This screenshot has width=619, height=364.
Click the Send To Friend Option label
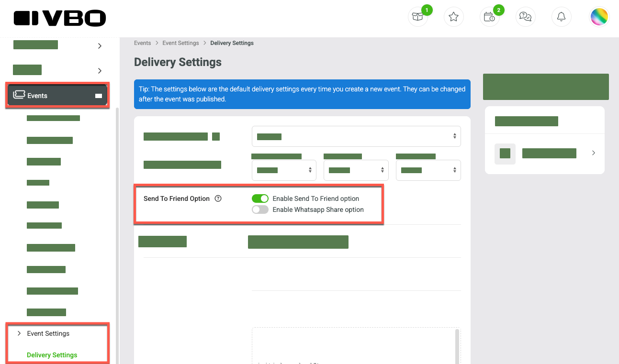[177, 199]
